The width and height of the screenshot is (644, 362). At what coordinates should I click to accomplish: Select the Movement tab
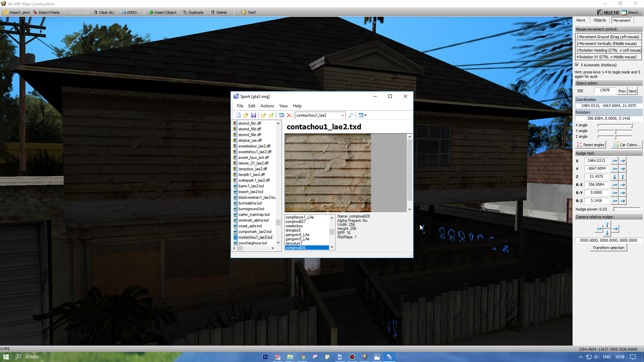(621, 20)
